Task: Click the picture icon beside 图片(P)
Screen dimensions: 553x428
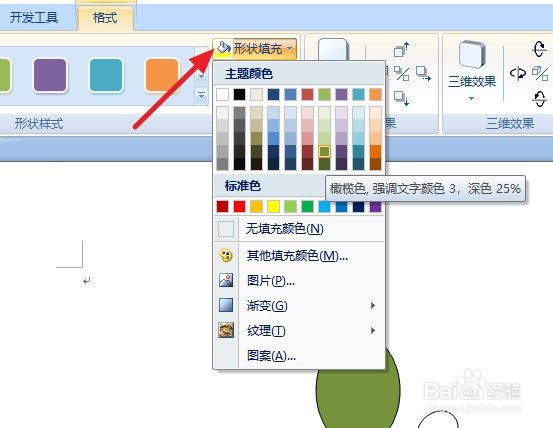Action: [226, 280]
